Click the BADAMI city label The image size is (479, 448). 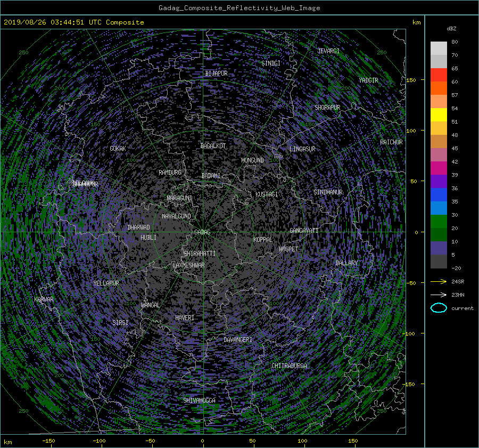click(211, 176)
